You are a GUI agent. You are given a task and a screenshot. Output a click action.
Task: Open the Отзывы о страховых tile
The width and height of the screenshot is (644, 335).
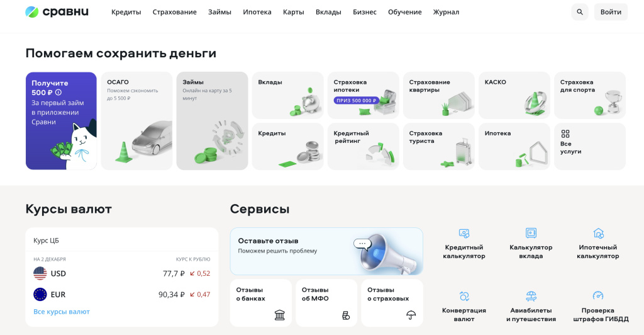392,303
